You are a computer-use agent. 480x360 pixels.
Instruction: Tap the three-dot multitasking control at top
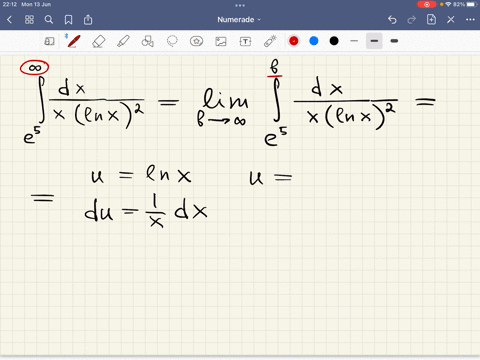point(240,5)
